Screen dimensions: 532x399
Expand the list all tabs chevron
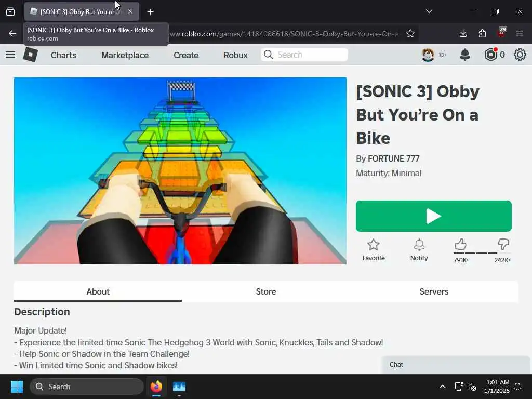(x=429, y=11)
